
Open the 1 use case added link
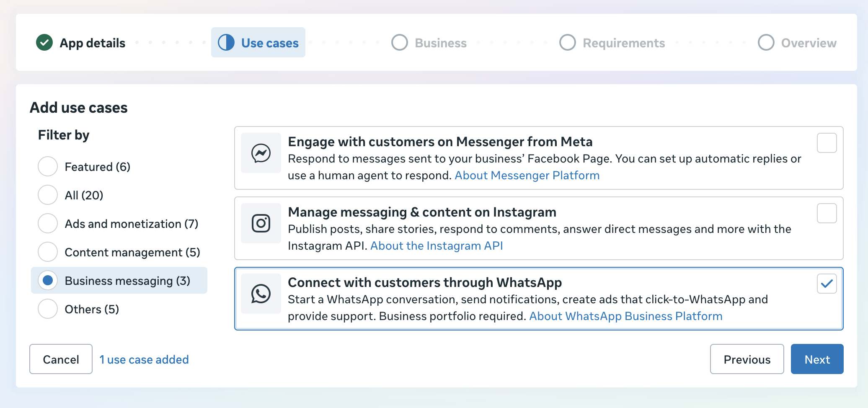point(144,359)
